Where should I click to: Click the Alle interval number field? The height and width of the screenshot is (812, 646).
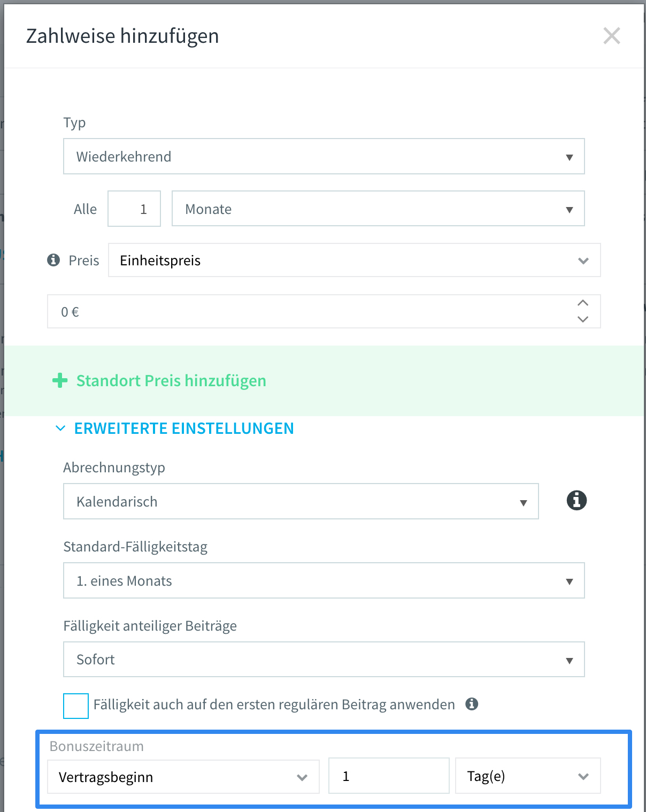(134, 209)
